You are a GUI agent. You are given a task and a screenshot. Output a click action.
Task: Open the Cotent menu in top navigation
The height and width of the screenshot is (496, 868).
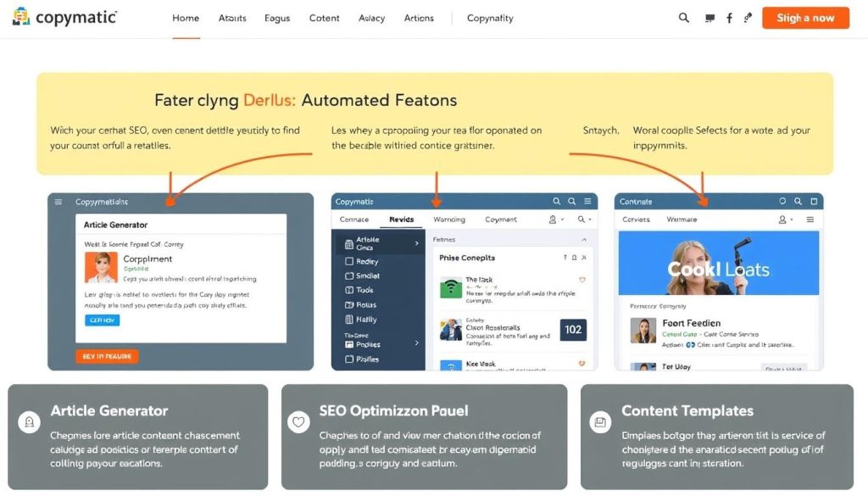(x=324, y=18)
